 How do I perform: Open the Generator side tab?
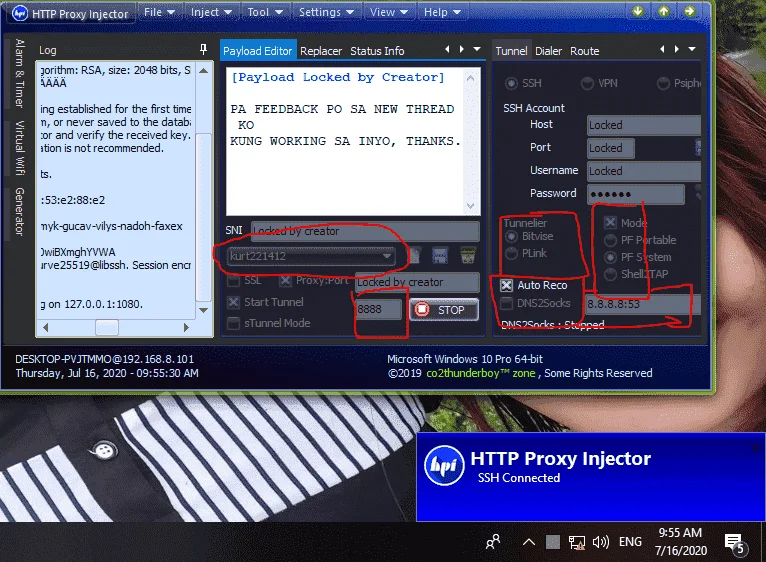[19, 211]
